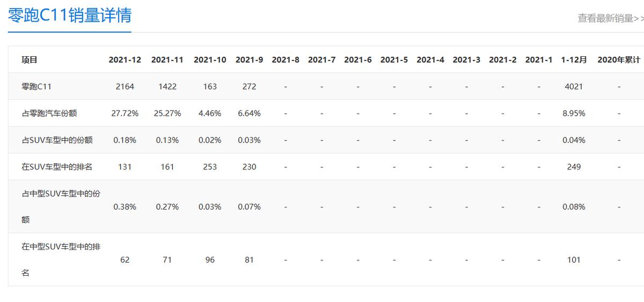Select the 8.95% cumulative share cell
Viewport: 644px width, 302px height.
pyautogui.click(x=574, y=113)
